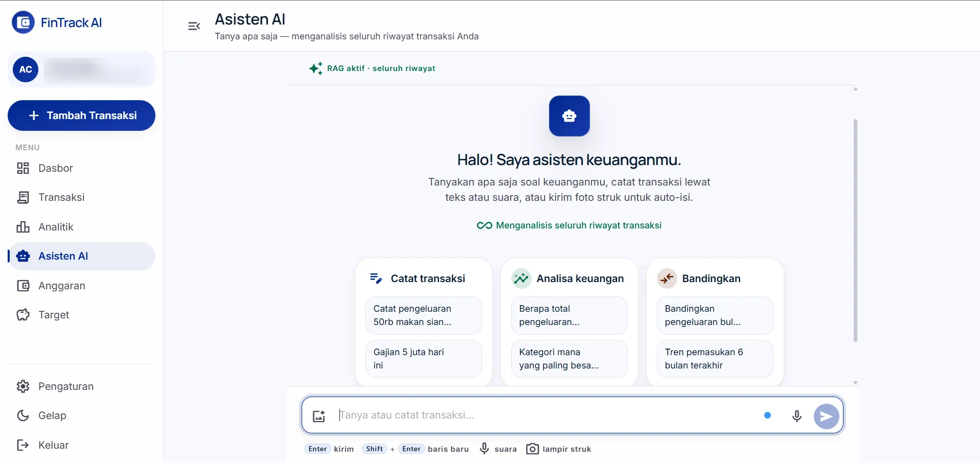Pick suggestion 'Bandingkan pengeluaran bul...'

(715, 315)
